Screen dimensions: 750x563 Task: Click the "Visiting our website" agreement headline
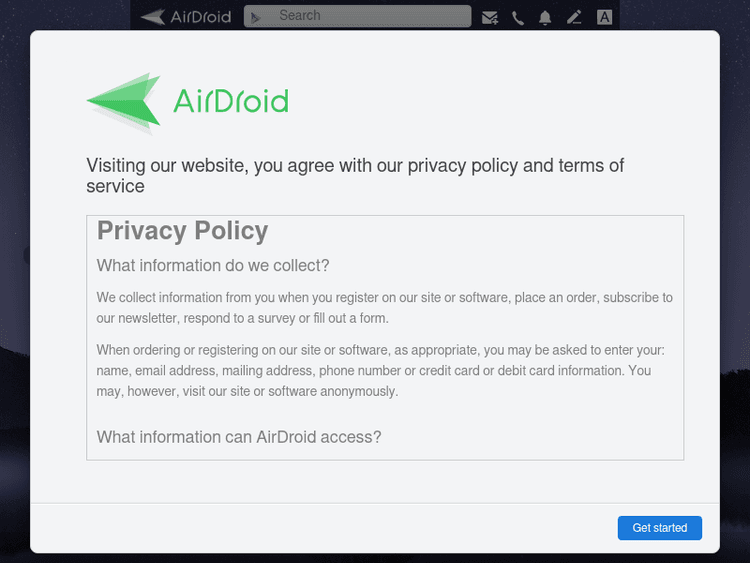pyautogui.click(x=355, y=175)
